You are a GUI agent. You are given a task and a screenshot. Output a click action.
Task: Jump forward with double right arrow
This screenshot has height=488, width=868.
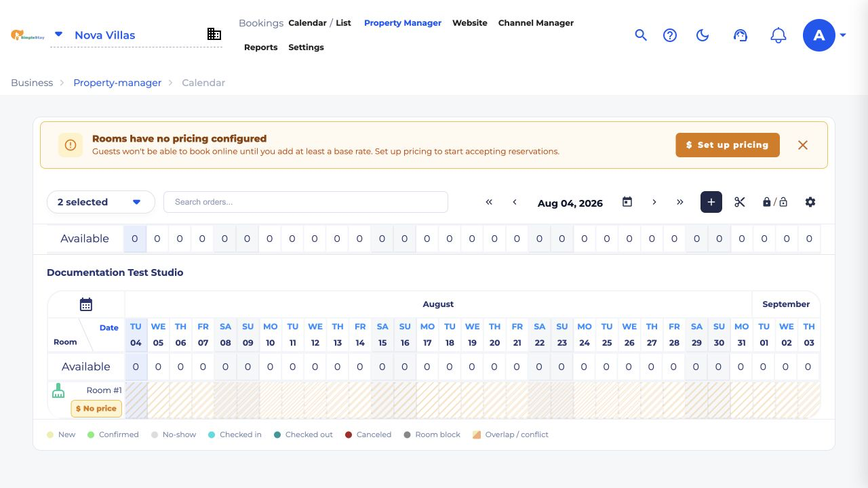(x=680, y=202)
